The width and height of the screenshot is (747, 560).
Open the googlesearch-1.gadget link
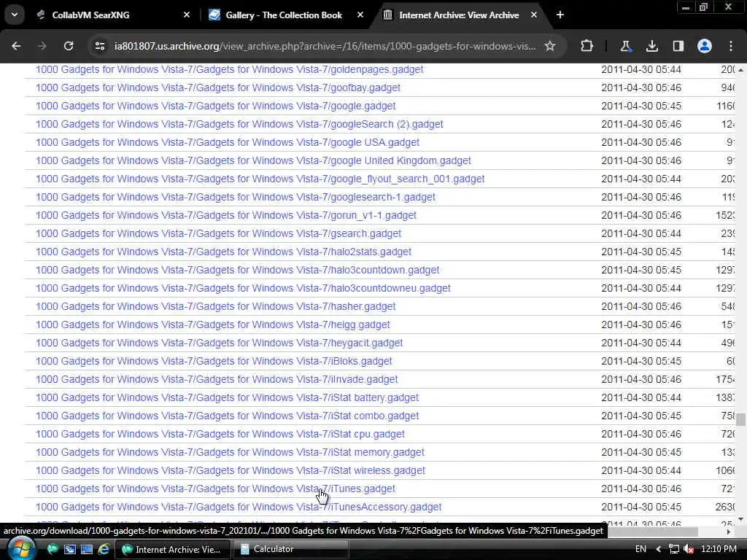point(236,197)
